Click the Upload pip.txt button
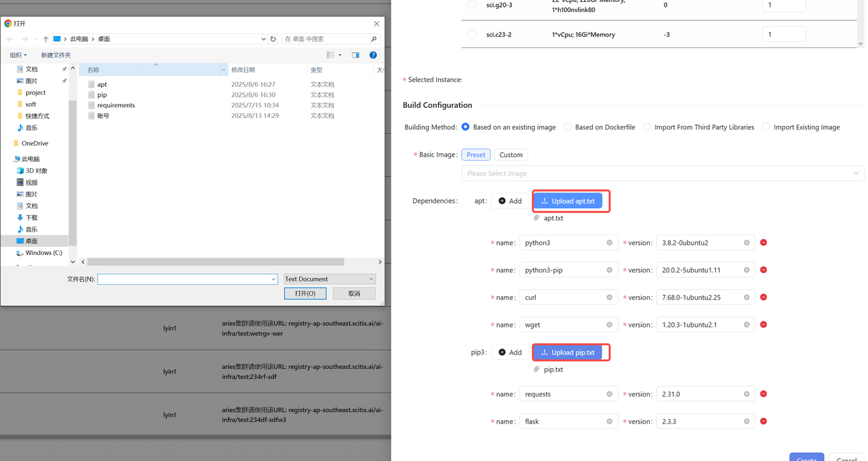The image size is (868, 461). (x=568, y=353)
